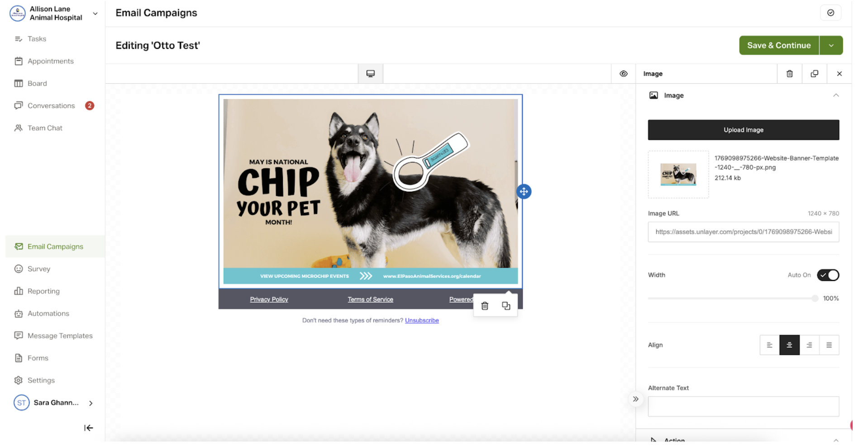Open Conversations in the sidebar
The height and width of the screenshot is (446, 868).
point(51,106)
